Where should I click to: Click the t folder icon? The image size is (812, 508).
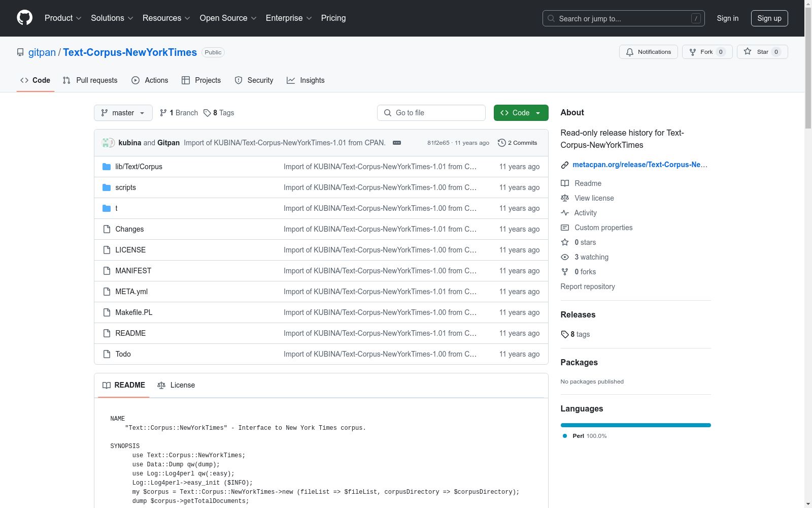click(107, 208)
